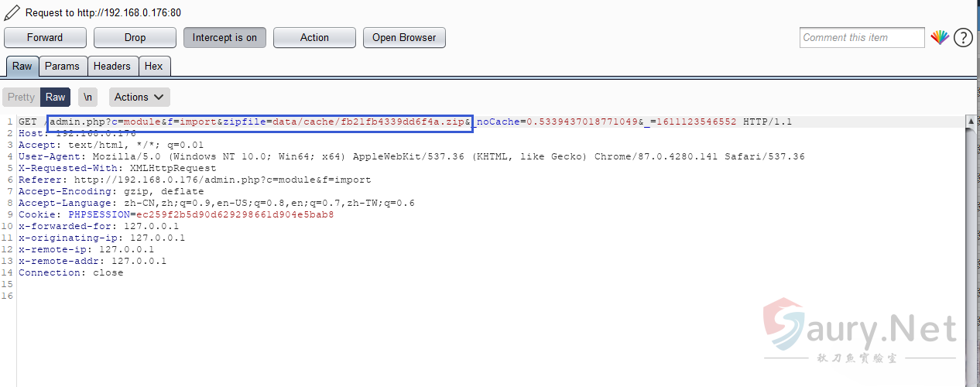The image size is (980, 387).
Task: Open help via the question mark icon
Action: [x=962, y=37]
